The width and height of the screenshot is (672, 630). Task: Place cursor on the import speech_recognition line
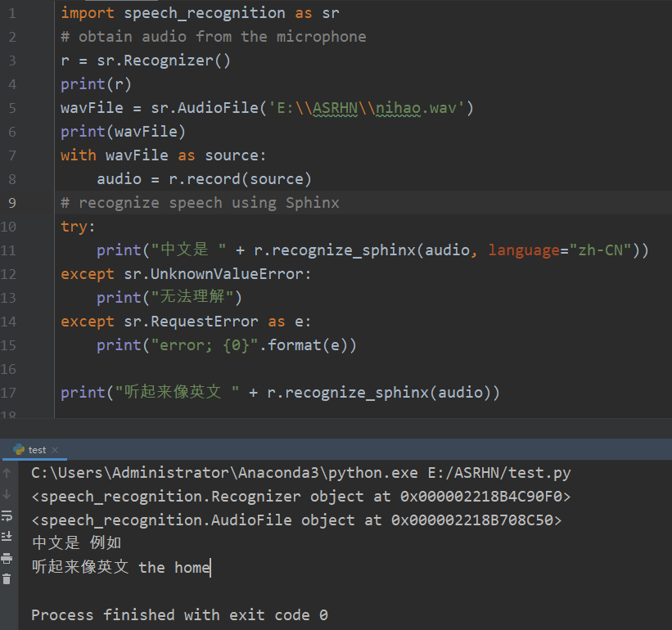196,12
